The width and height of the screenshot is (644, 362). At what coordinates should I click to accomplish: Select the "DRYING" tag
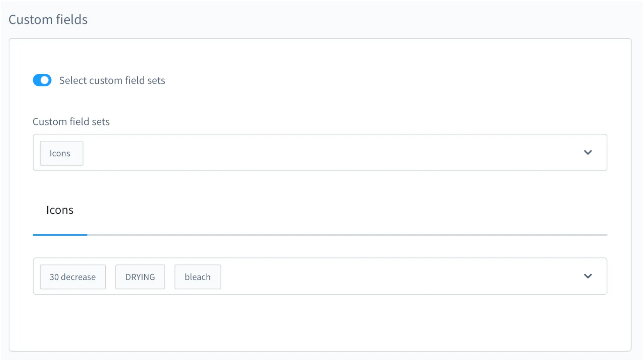140,277
